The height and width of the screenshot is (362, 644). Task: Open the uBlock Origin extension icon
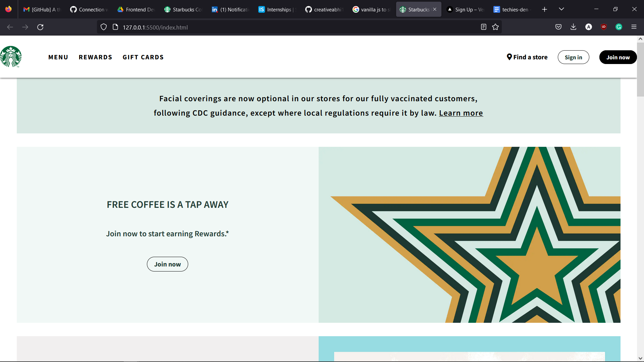click(604, 27)
